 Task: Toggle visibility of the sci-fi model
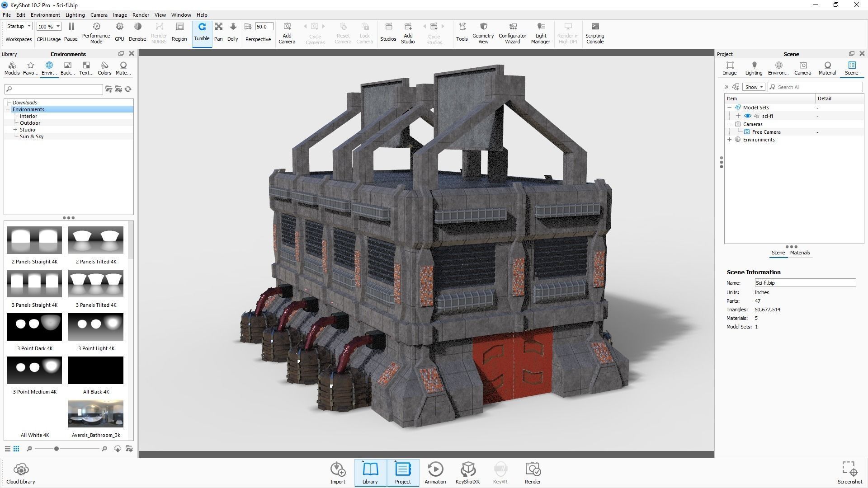tap(747, 116)
